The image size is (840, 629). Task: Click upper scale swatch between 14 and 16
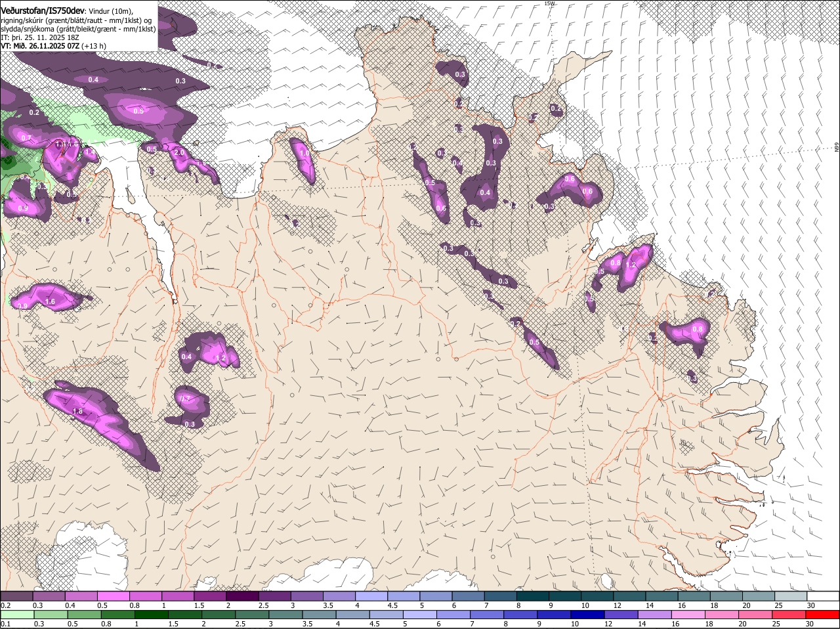(661, 596)
